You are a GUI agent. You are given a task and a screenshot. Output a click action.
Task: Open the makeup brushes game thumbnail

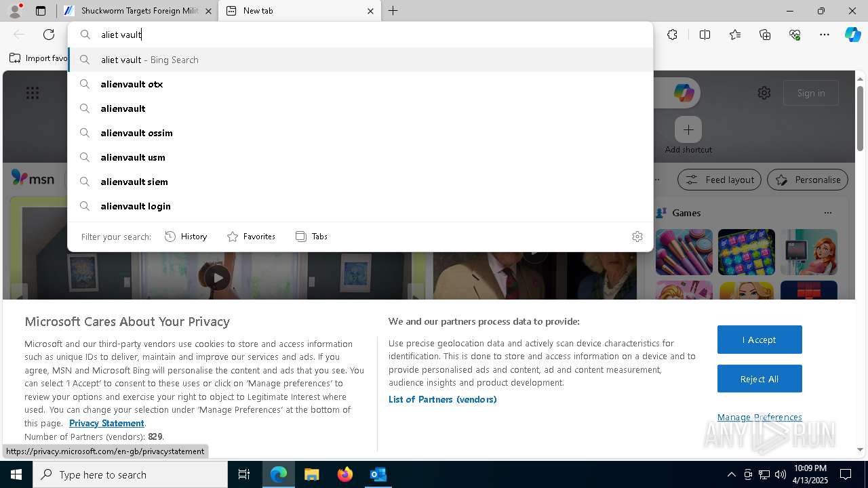click(684, 252)
